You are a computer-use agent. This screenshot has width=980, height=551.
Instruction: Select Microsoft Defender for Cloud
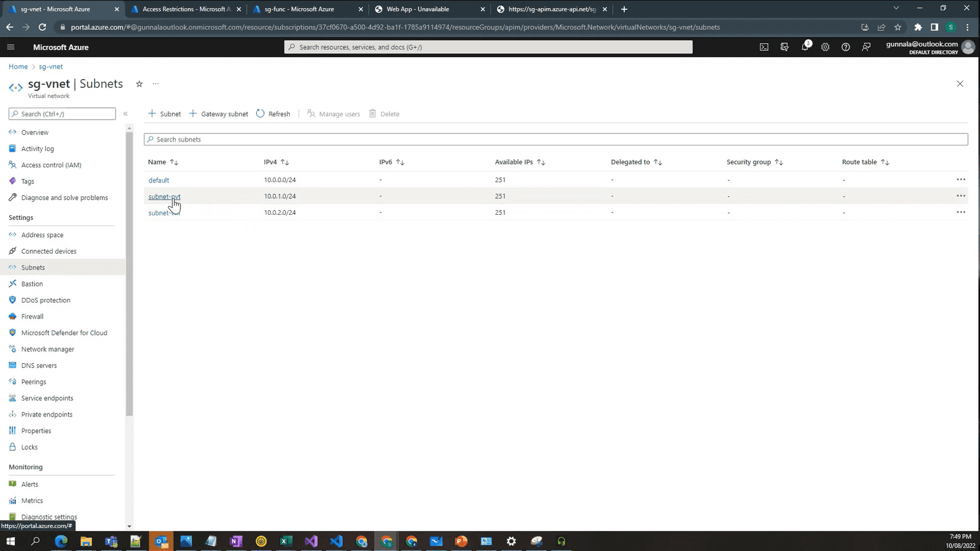point(64,333)
